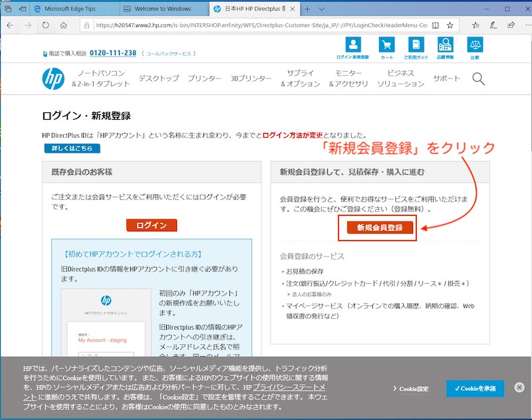
Task: Click the browser Back arrow
Action: coord(10,25)
